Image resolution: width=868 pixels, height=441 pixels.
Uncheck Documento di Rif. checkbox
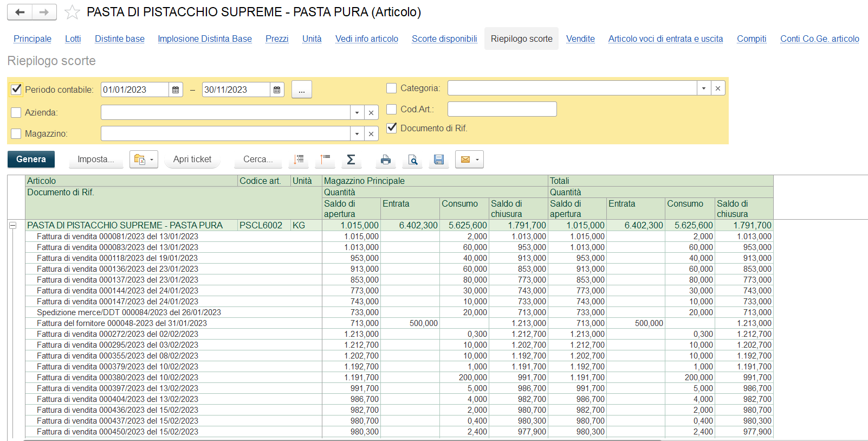[x=392, y=128]
